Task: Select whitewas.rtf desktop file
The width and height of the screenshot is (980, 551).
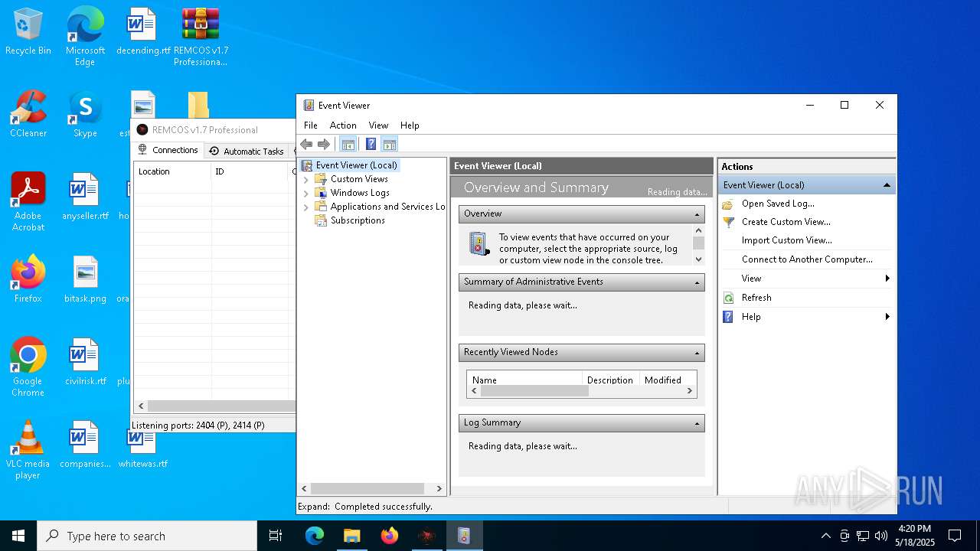Action: click(142, 450)
